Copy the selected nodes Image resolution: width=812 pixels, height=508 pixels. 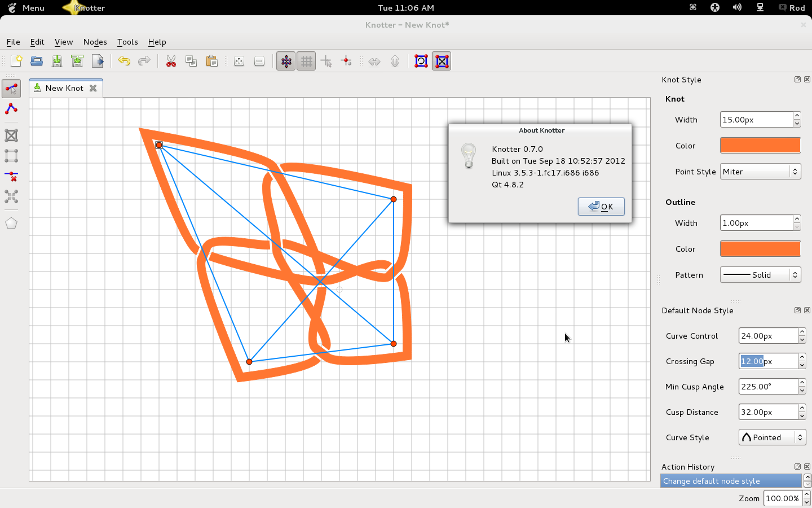click(191, 61)
